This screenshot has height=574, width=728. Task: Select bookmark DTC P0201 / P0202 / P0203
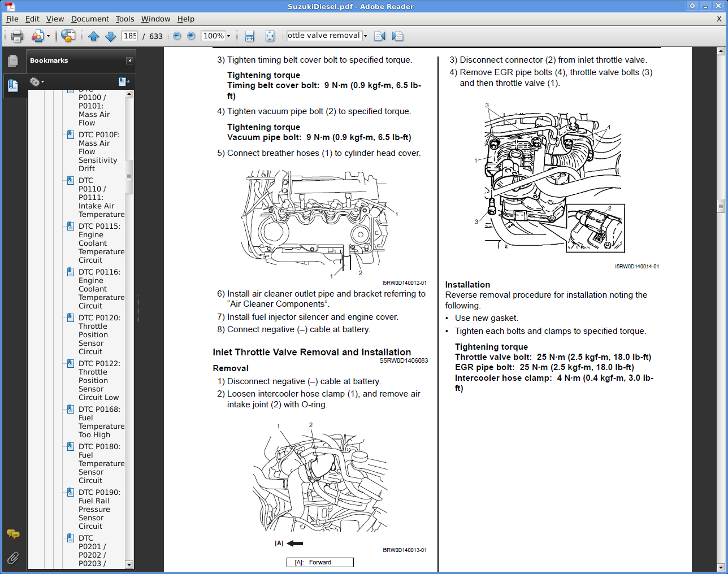(x=92, y=551)
